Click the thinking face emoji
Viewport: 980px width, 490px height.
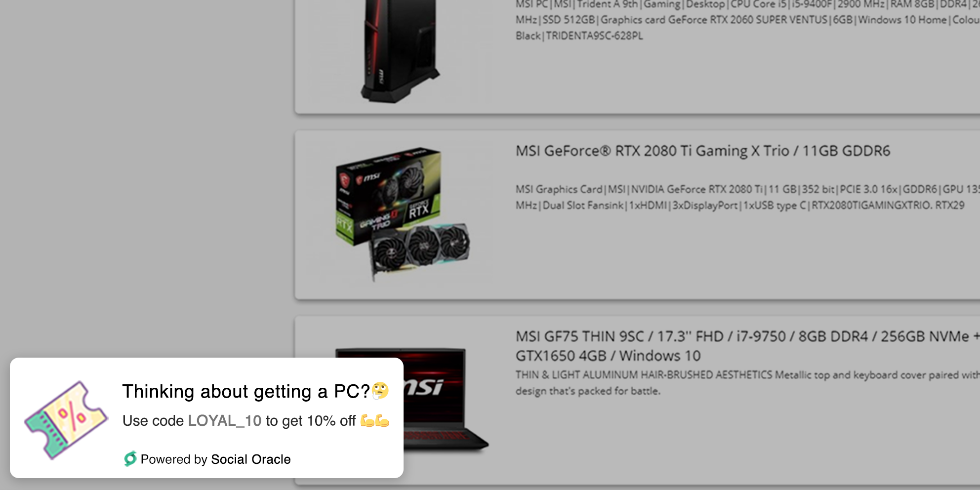click(x=381, y=391)
